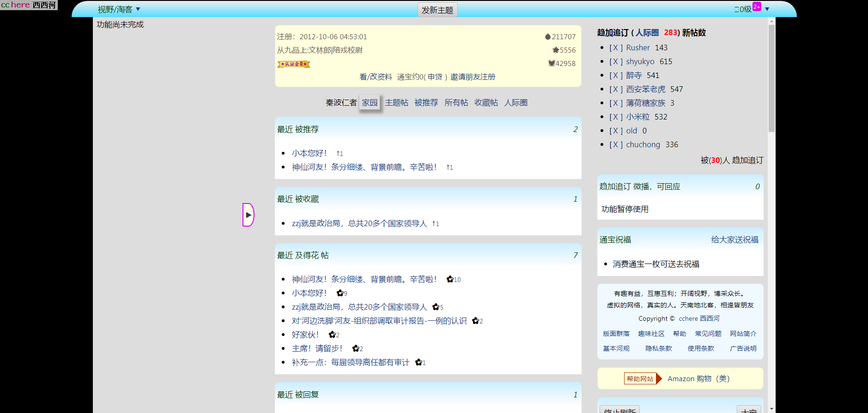Open 补充一点：每届领导离任都有审计 post
The image size is (868, 413).
point(351,362)
